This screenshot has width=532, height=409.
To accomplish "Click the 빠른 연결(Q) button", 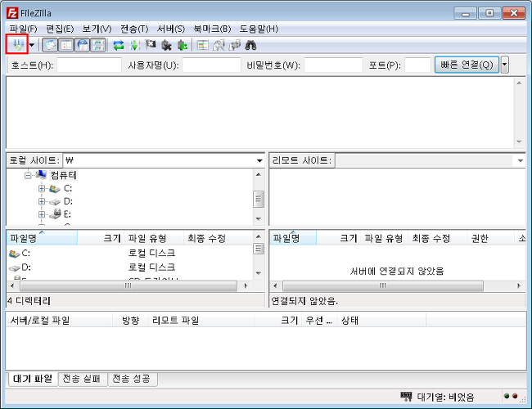I will pyautogui.click(x=467, y=65).
